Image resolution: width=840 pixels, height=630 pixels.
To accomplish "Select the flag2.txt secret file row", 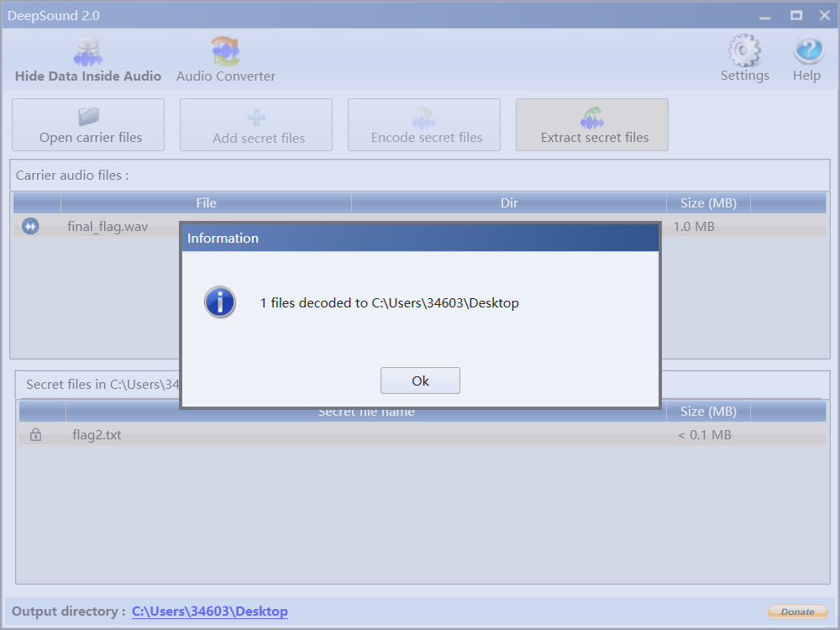I will tap(423, 435).
